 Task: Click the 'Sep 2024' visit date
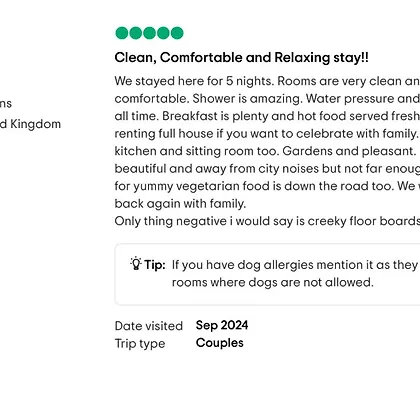pyautogui.click(x=222, y=325)
